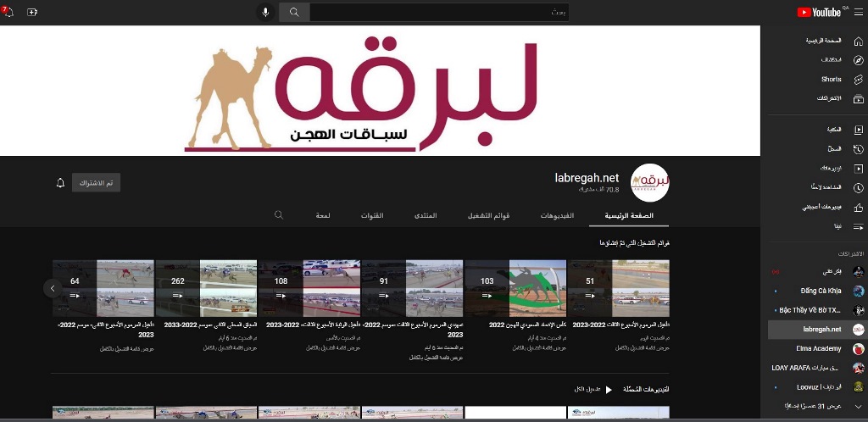Image resolution: width=868 pixels, height=422 pixels.
Task: Switch to the channel Home tab
Action: coord(629,215)
